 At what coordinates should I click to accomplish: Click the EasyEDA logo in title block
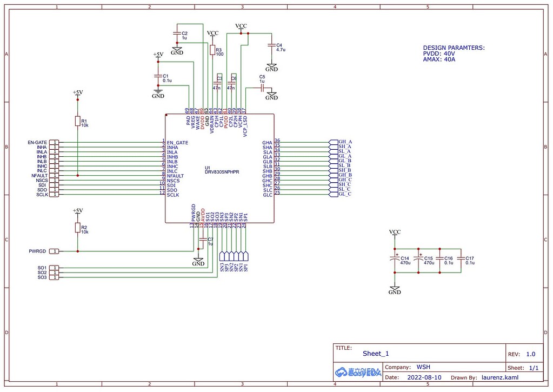[x=358, y=372]
